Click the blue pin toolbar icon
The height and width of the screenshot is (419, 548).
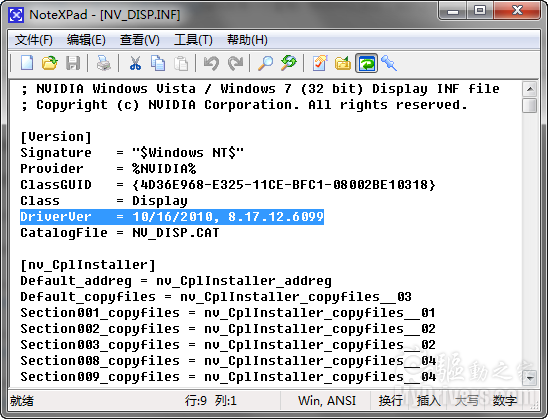pos(389,64)
